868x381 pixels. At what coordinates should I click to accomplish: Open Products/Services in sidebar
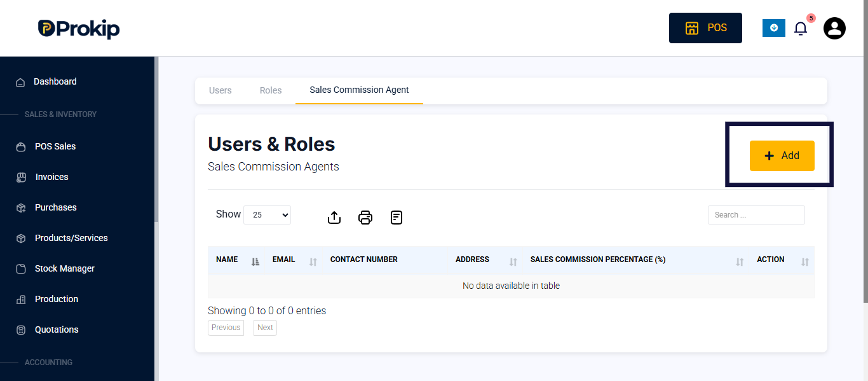(71, 238)
